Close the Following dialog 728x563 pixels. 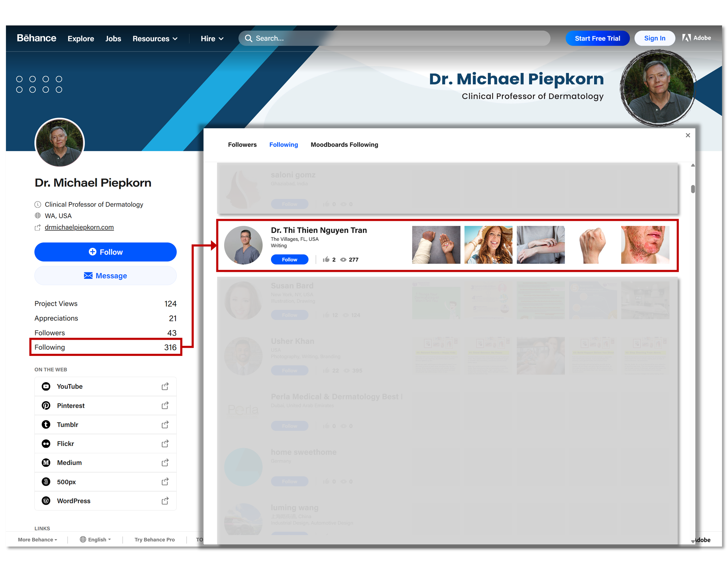click(x=688, y=135)
